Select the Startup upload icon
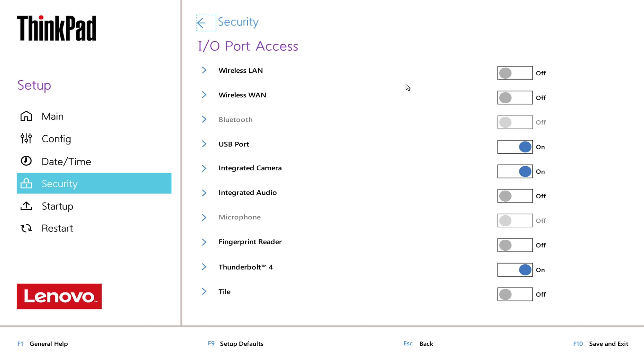This screenshot has height=362, width=644. pyautogui.click(x=26, y=206)
